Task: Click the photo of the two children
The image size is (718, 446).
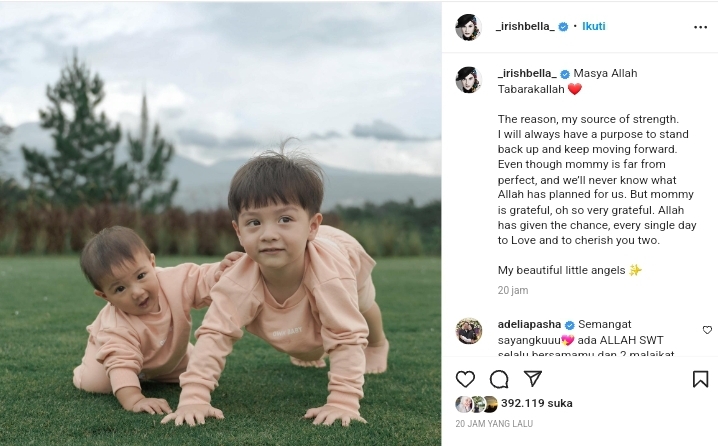Action: pos(220,223)
